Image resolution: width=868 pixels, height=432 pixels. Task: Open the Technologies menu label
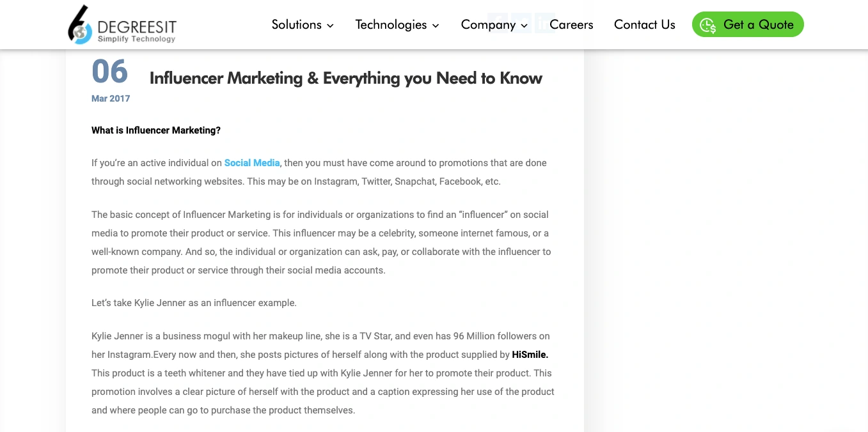(x=391, y=24)
